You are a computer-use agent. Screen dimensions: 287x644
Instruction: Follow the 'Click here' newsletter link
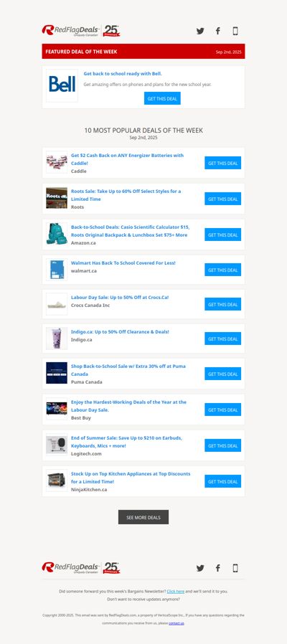pos(176,592)
